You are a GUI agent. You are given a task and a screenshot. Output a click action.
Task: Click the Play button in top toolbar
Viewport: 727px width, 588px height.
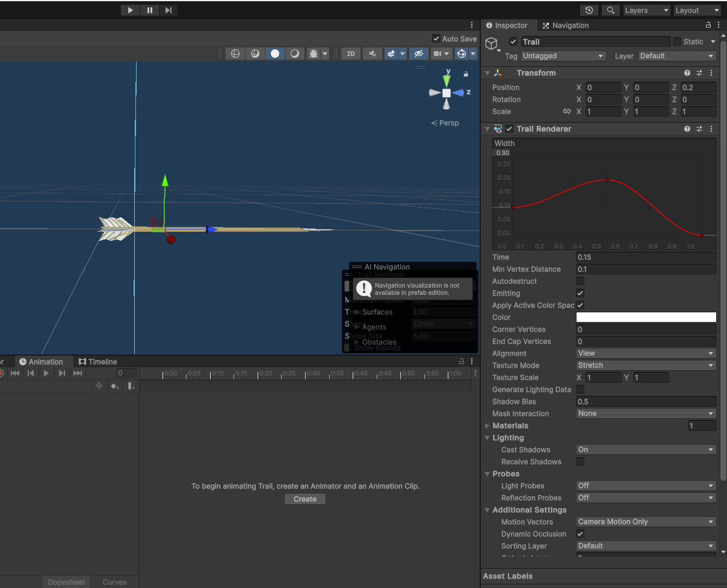(130, 10)
